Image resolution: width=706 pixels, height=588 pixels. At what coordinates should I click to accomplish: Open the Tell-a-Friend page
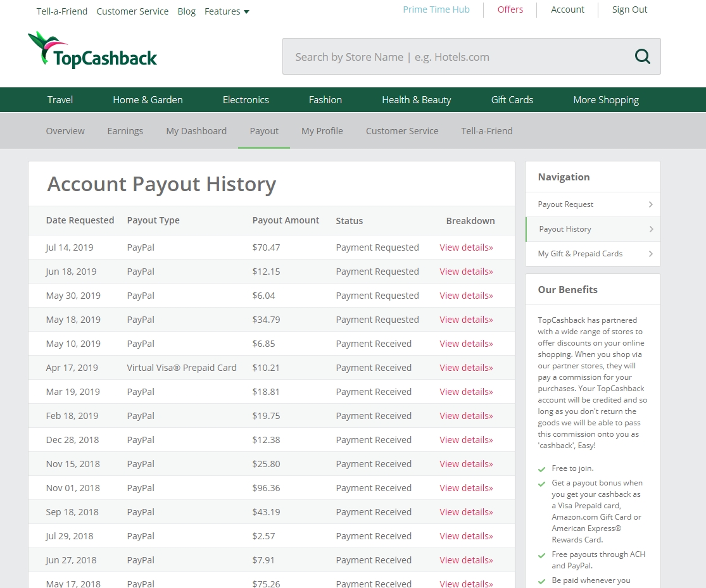tap(61, 11)
